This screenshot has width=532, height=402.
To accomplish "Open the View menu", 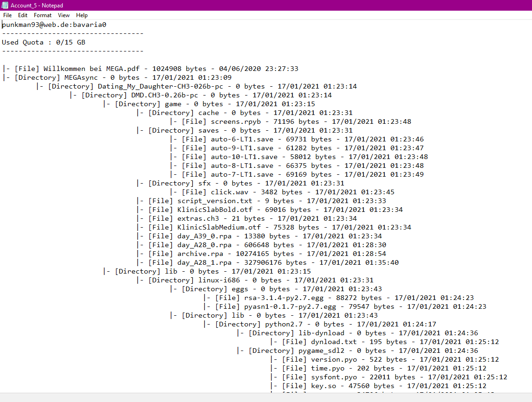I will tap(64, 15).
